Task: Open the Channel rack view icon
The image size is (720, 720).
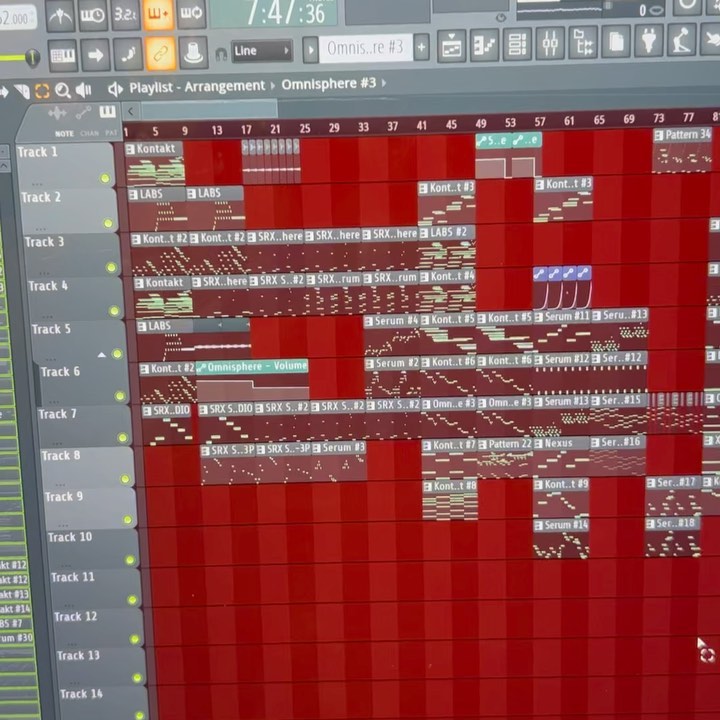Action: (517, 45)
